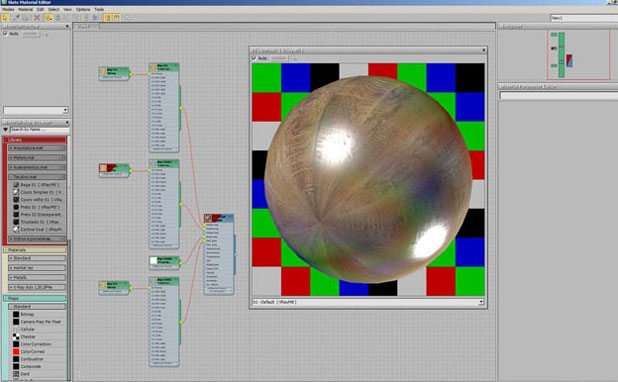Open the Options menu
This screenshot has height=382, width=618.
(x=83, y=9)
